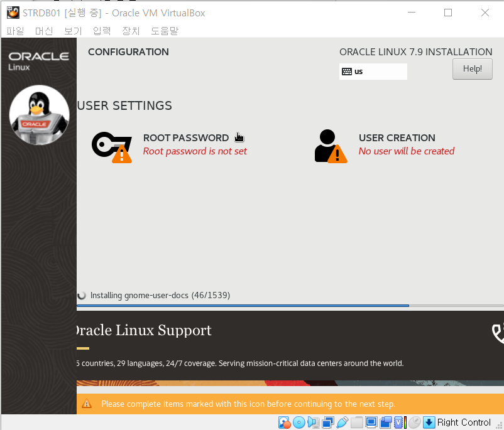Click the hard disk activity status icon
This screenshot has width=504, height=430.
[285, 422]
